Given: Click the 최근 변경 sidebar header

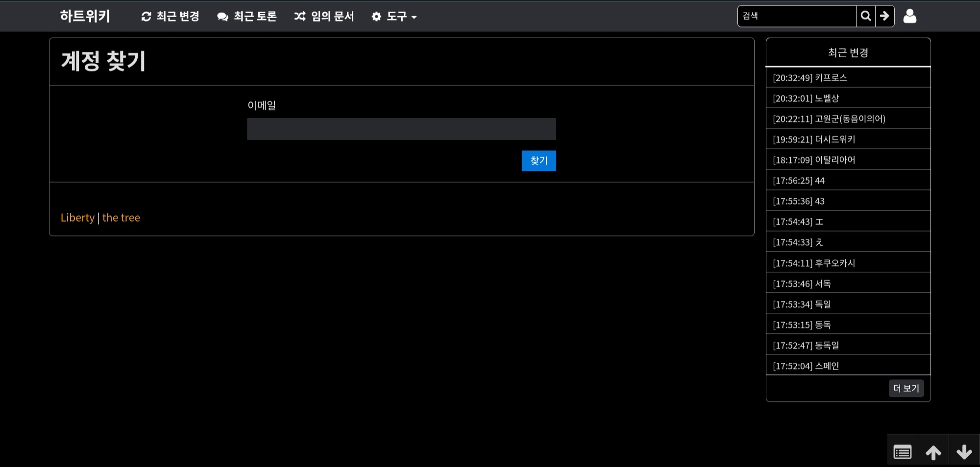Looking at the screenshot, I should coord(848,52).
